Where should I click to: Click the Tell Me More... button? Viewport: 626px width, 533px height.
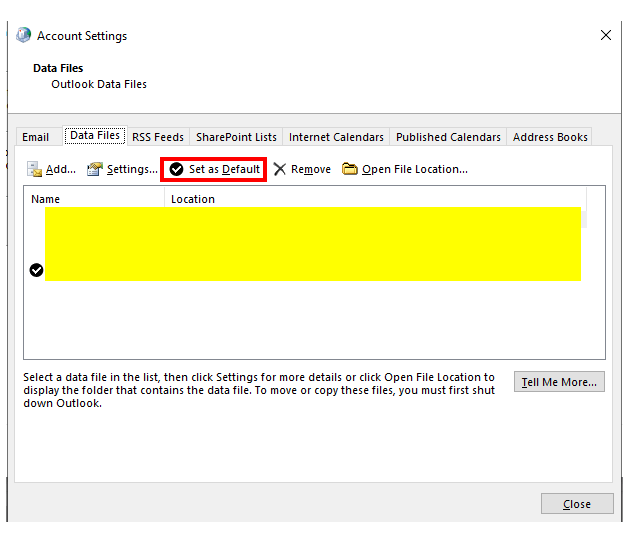[x=559, y=382]
